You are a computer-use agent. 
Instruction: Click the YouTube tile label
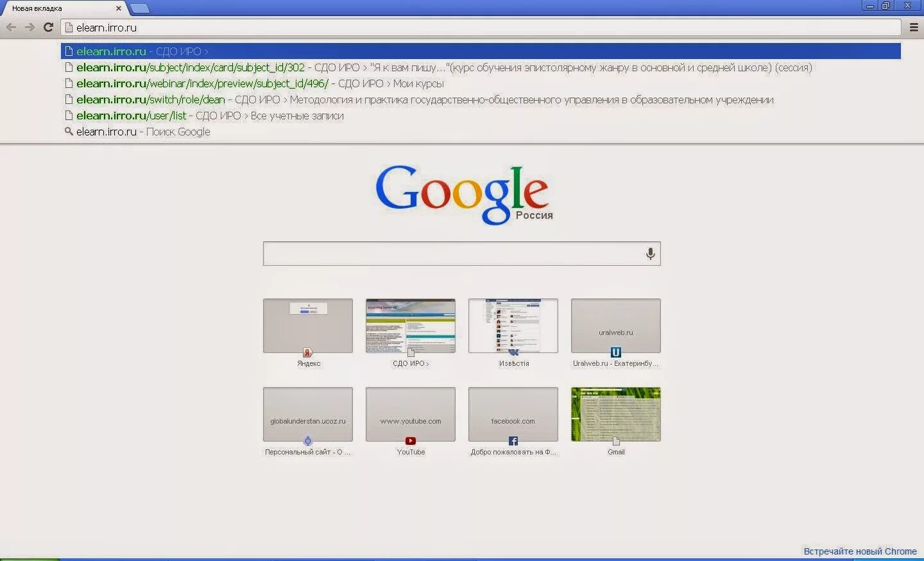(411, 452)
